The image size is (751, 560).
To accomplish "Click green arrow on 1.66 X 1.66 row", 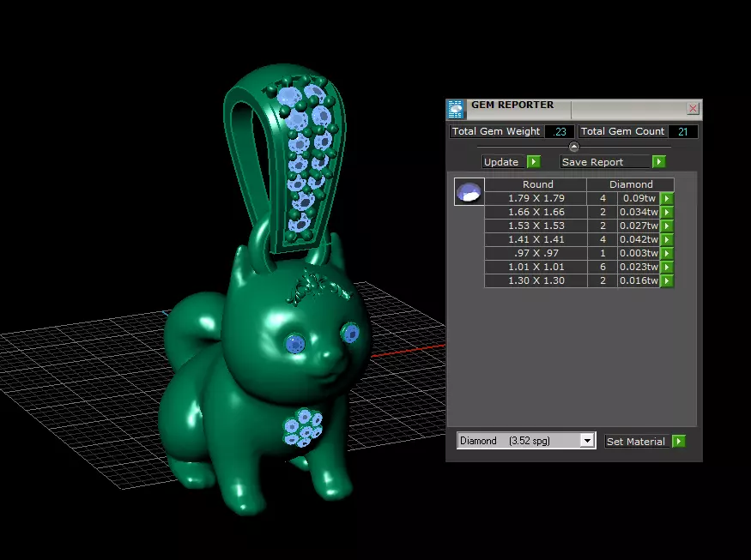I will pyautogui.click(x=667, y=212).
